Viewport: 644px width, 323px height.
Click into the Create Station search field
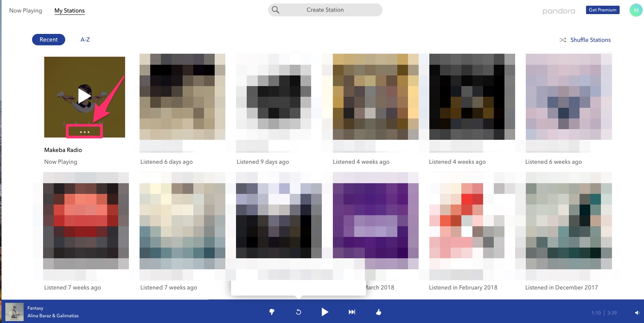click(x=325, y=10)
